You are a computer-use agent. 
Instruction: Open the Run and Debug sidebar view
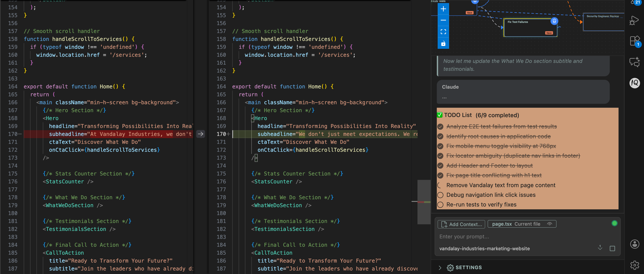634,20
